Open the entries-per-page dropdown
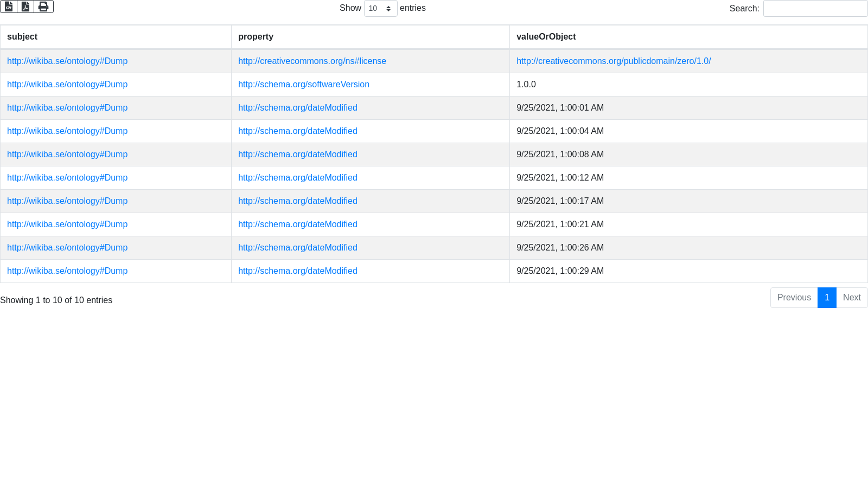 point(380,9)
